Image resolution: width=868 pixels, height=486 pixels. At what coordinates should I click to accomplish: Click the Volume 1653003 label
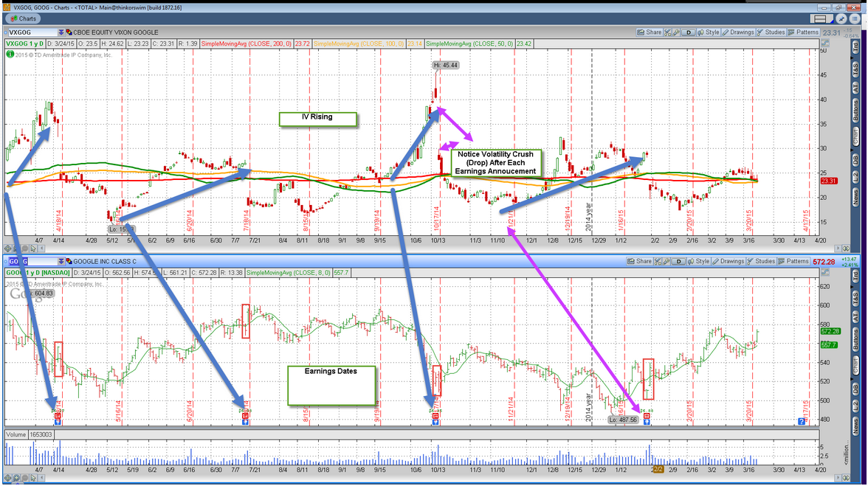point(29,434)
